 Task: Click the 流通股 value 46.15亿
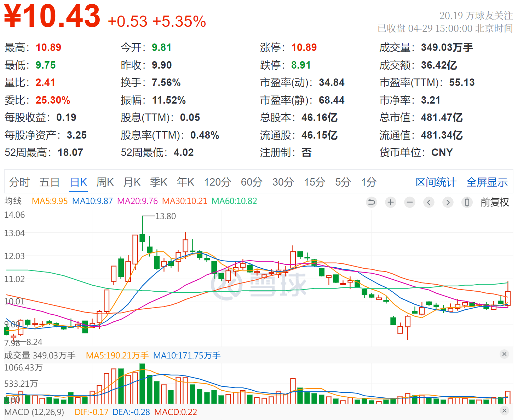[x=319, y=135]
